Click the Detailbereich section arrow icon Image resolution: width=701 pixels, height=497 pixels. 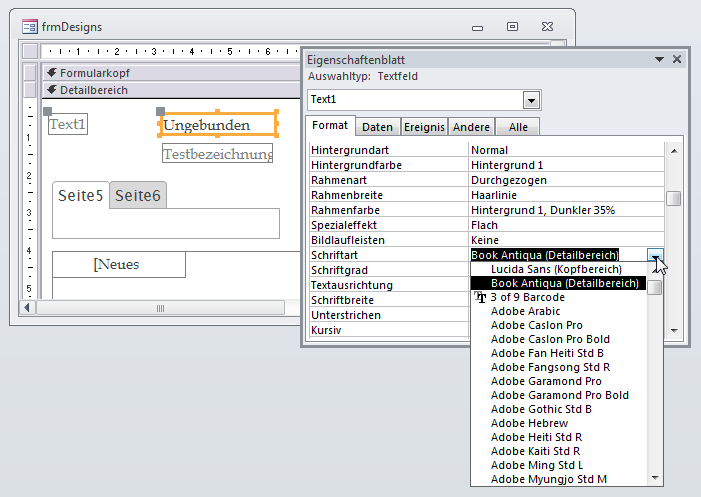click(x=51, y=90)
